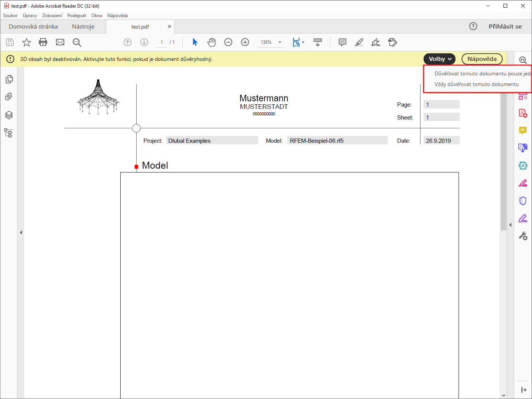This screenshot has width=532, height=399.
Task: Open the Create PDF tool in right pane
Action: coord(523,113)
